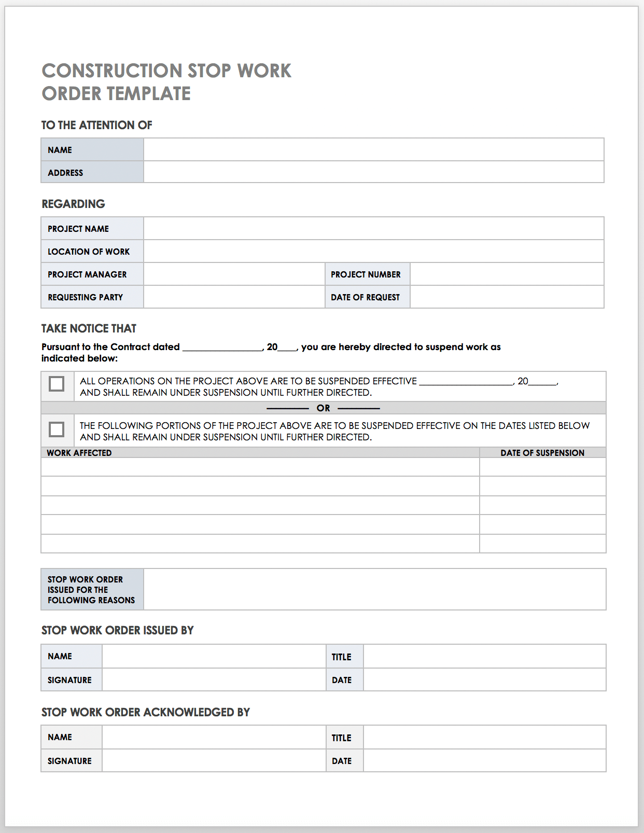The image size is (644, 833).
Task: Click the stop work order reasons field
Action: pyautogui.click(x=374, y=589)
